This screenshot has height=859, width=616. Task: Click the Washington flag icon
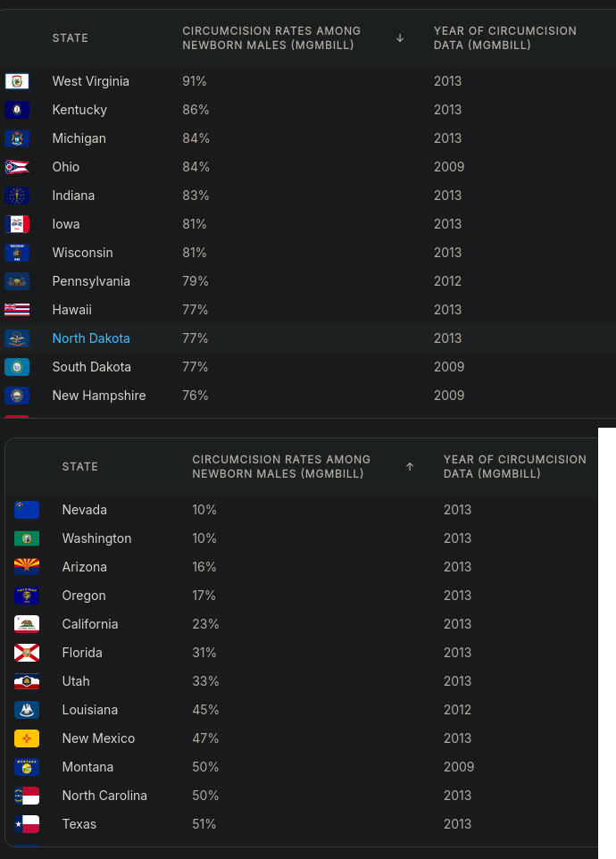27,538
